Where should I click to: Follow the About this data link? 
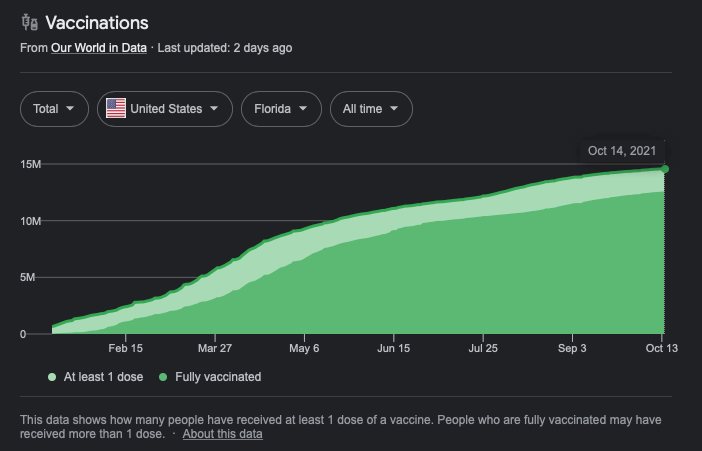[x=222, y=434]
